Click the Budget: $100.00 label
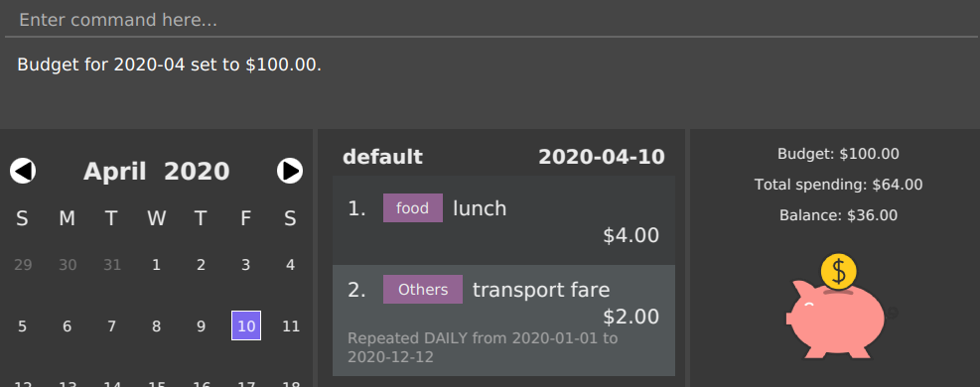This screenshot has height=387, width=980. 838,154
